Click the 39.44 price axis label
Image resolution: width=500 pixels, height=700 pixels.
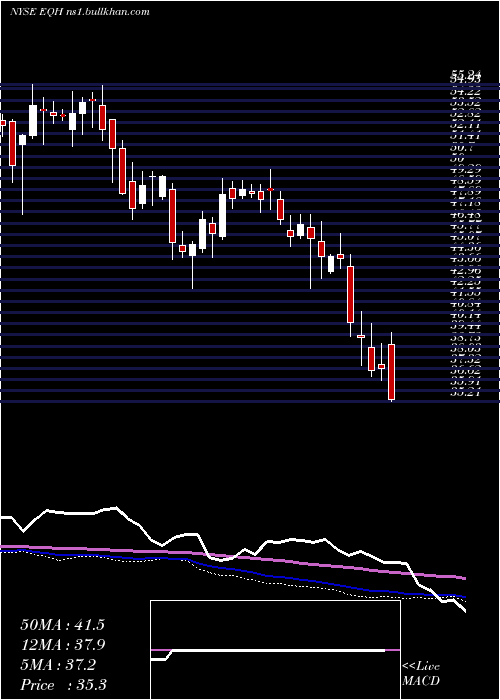coord(466,326)
